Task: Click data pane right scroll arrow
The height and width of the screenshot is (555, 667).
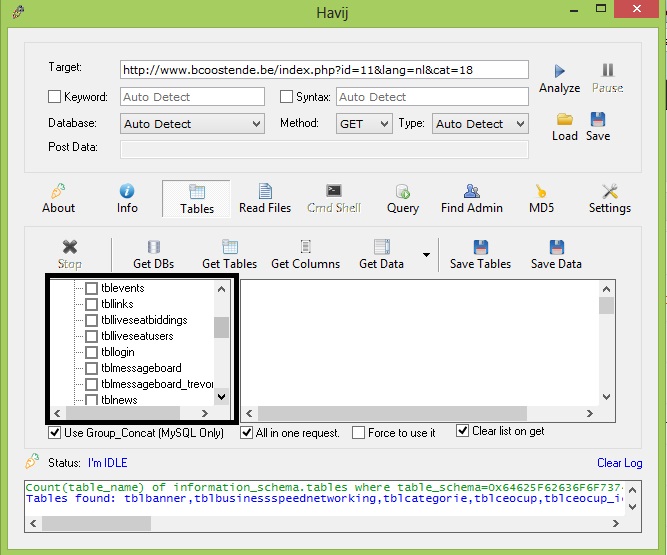Action: coord(590,413)
